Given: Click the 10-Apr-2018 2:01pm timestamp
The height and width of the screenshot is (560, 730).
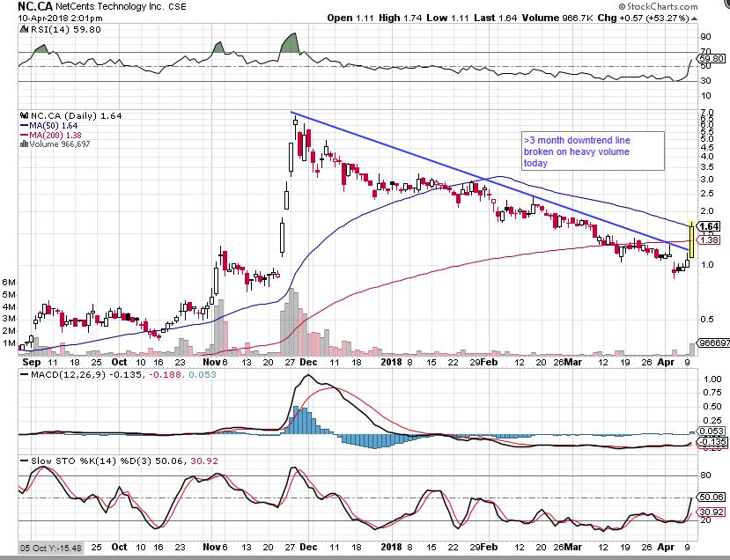Looking at the screenshot, I should (x=60, y=18).
